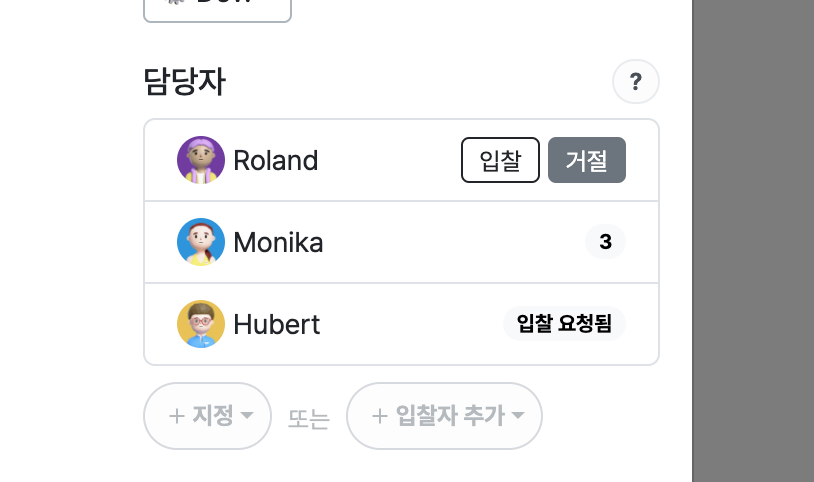Select the Monika name text
This screenshot has width=814, height=482.
(278, 243)
